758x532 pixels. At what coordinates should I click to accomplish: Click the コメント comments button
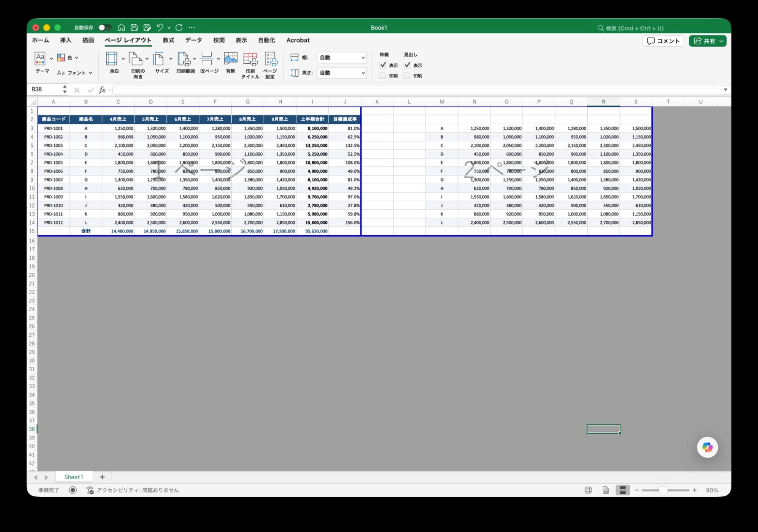tap(663, 41)
